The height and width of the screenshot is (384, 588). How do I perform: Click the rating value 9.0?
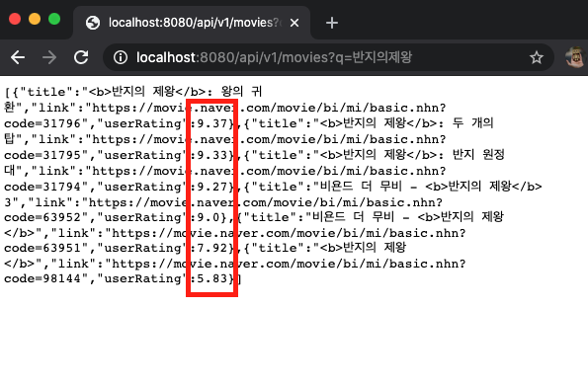tap(209, 217)
